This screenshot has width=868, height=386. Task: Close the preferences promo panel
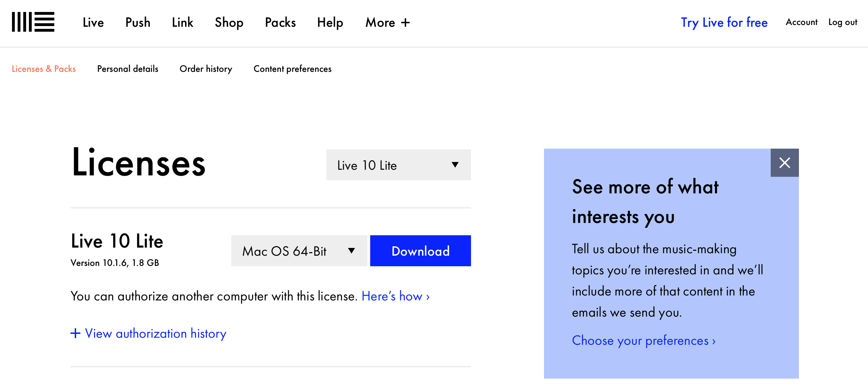pos(784,163)
